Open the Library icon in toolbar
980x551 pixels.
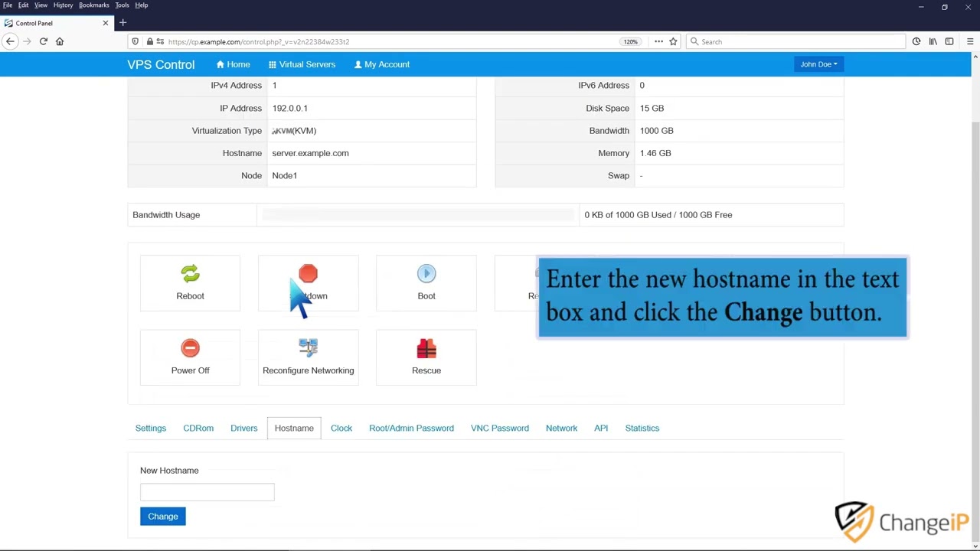[x=933, y=41]
